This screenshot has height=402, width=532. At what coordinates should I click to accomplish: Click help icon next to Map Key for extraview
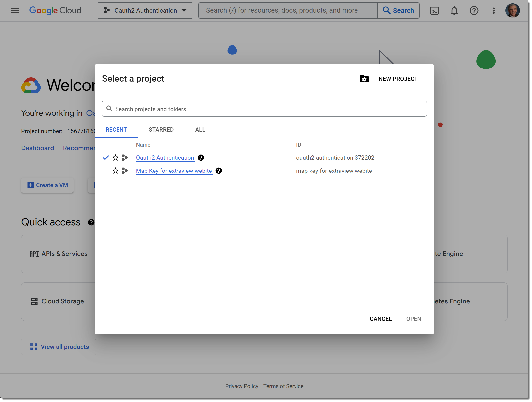coord(219,171)
